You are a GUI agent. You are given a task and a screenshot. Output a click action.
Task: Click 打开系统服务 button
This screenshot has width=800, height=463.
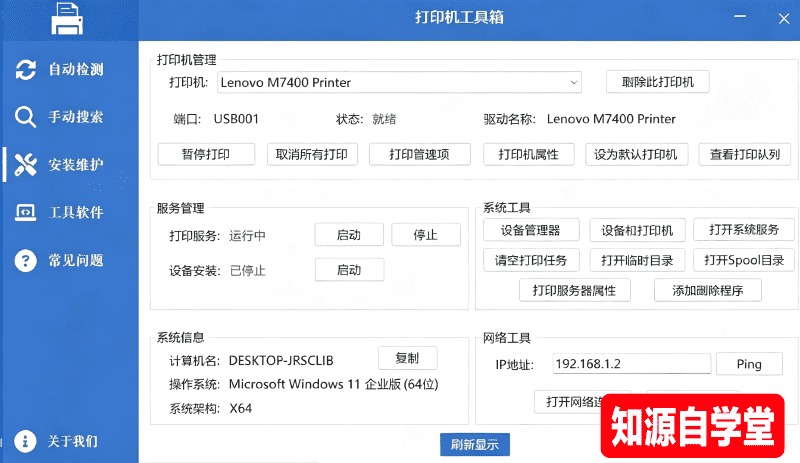click(744, 230)
